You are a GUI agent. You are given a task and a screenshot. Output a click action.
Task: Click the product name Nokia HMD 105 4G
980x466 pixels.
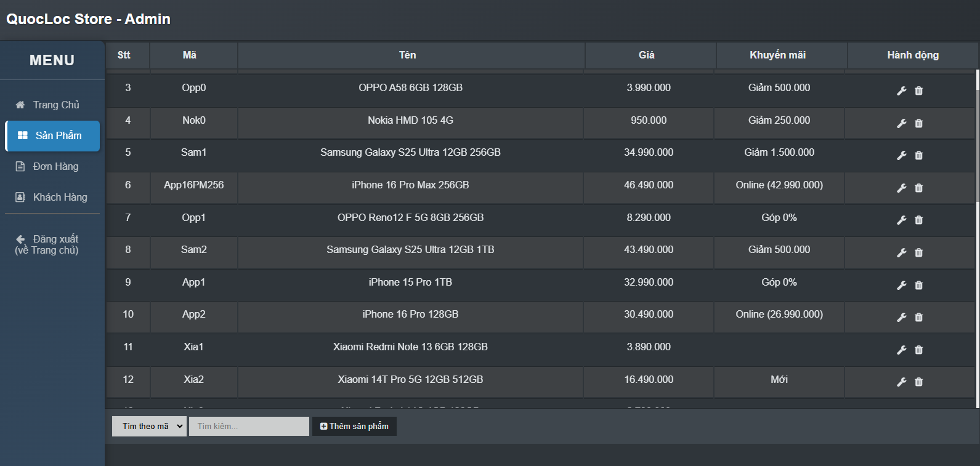410,120
